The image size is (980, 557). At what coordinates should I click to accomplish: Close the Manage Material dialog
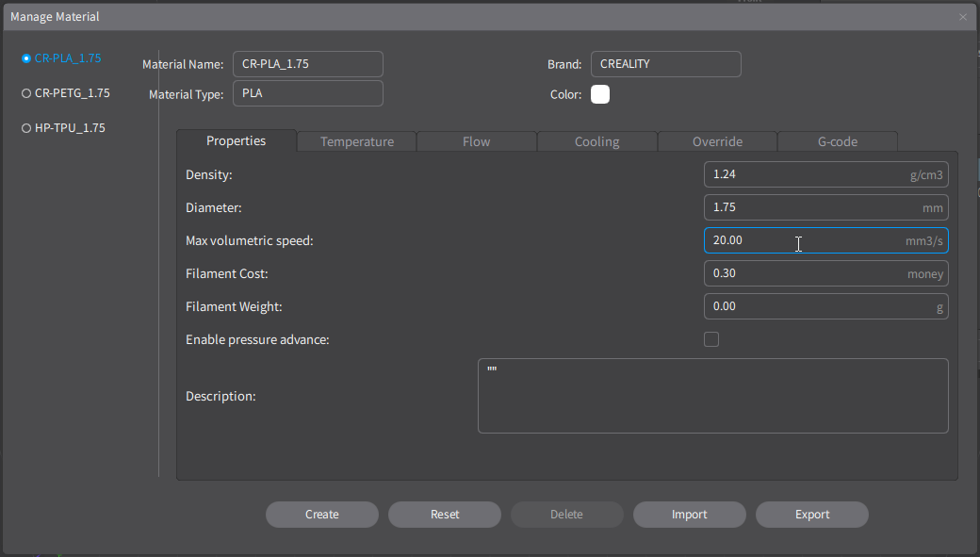coord(962,17)
